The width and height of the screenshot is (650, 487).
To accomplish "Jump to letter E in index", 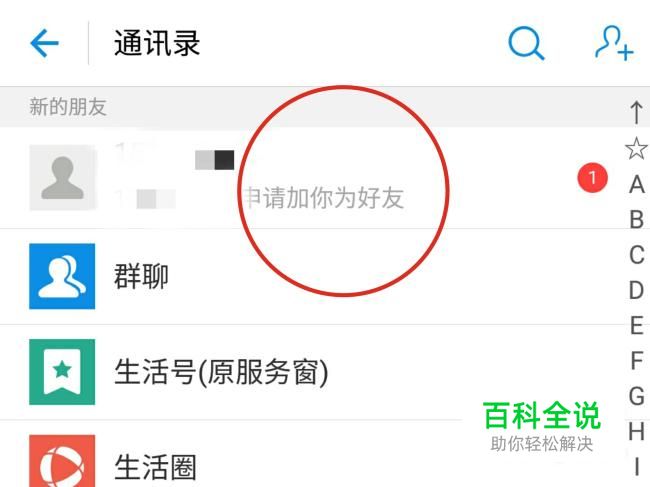I will [637, 325].
